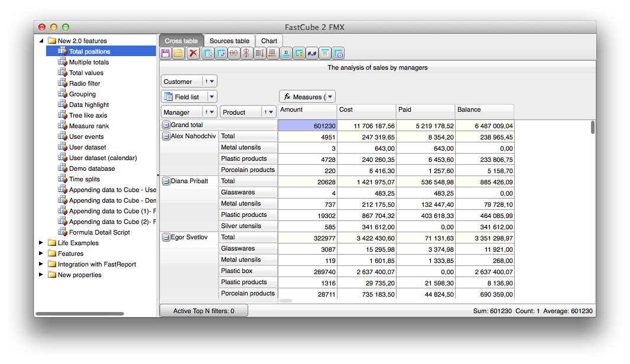
Task: Click the text-lines page toolbar icon
Action: click(325, 53)
